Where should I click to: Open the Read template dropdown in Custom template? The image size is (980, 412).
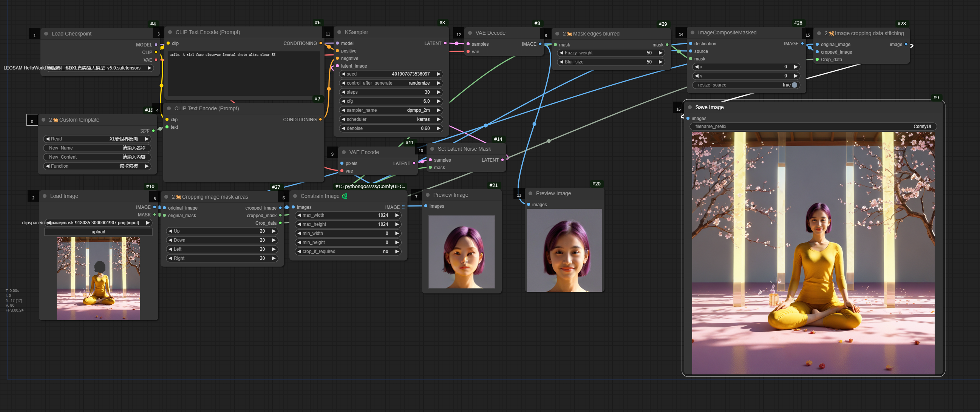pyautogui.click(x=97, y=139)
